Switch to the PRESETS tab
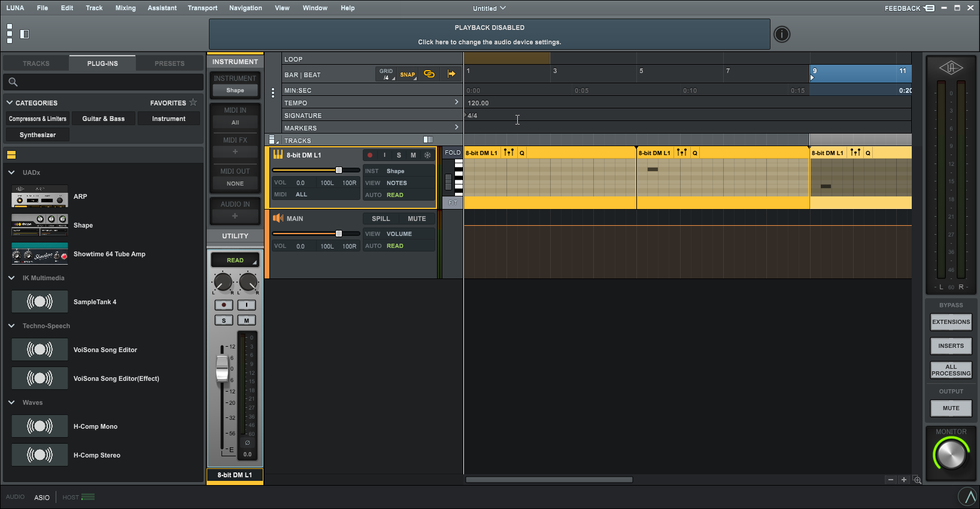The width and height of the screenshot is (980, 509). tap(169, 63)
